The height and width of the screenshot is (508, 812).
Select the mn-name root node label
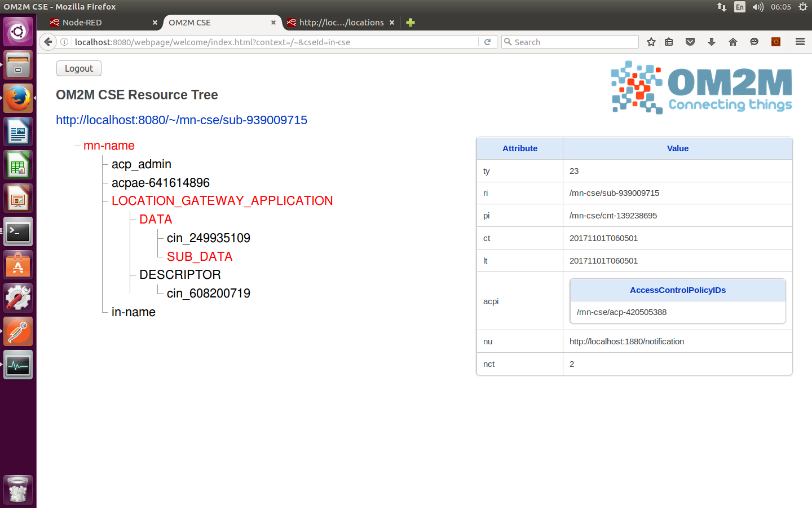109,146
